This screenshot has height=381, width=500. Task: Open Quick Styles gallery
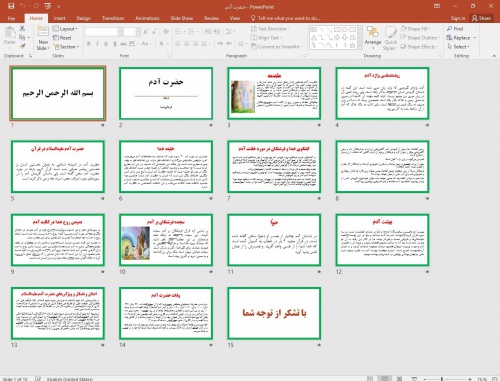click(390, 38)
